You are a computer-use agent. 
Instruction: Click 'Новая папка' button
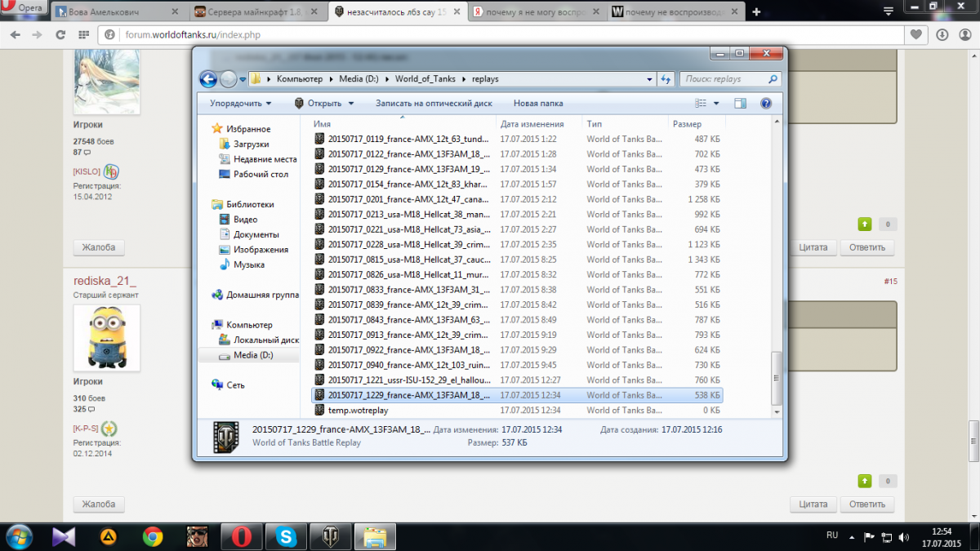coord(538,104)
